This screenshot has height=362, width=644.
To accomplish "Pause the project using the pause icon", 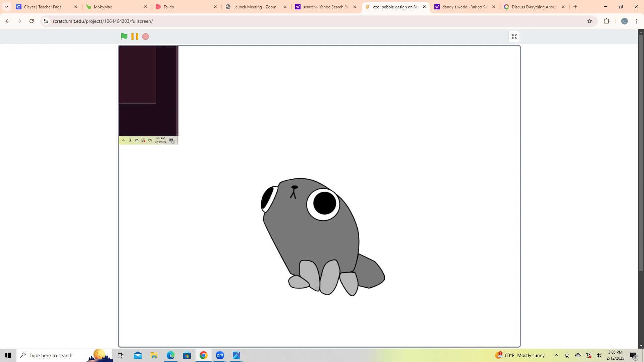I will click(135, 36).
